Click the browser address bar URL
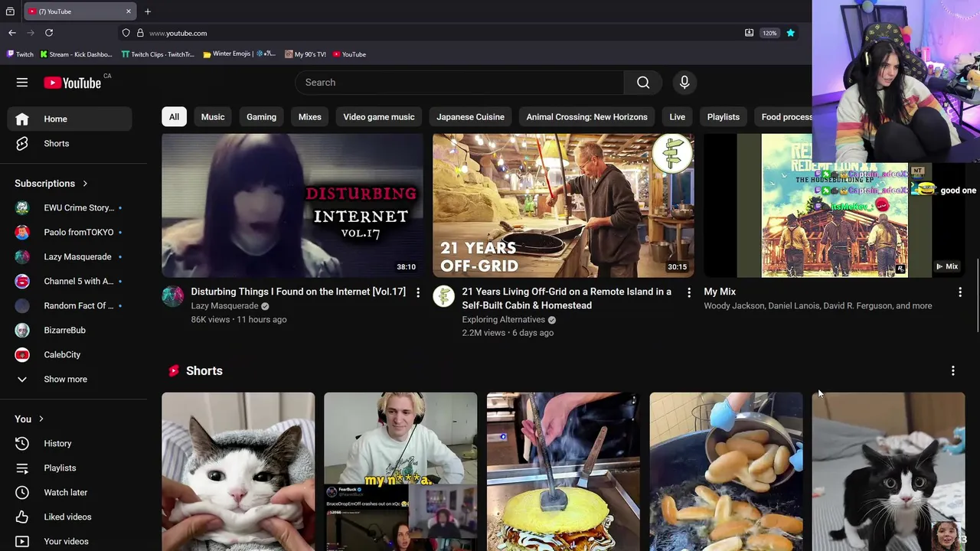Screen dimensions: 980x551 178,33
